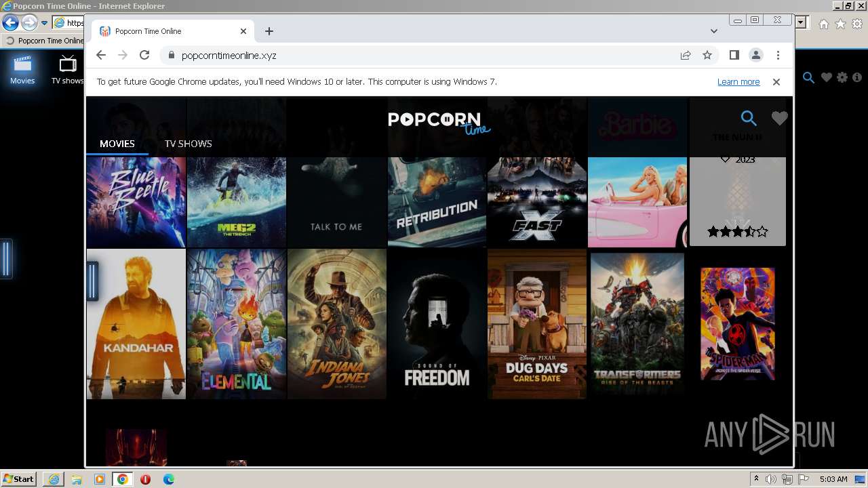Select the Popcorn Time Online IE tab

43,41
